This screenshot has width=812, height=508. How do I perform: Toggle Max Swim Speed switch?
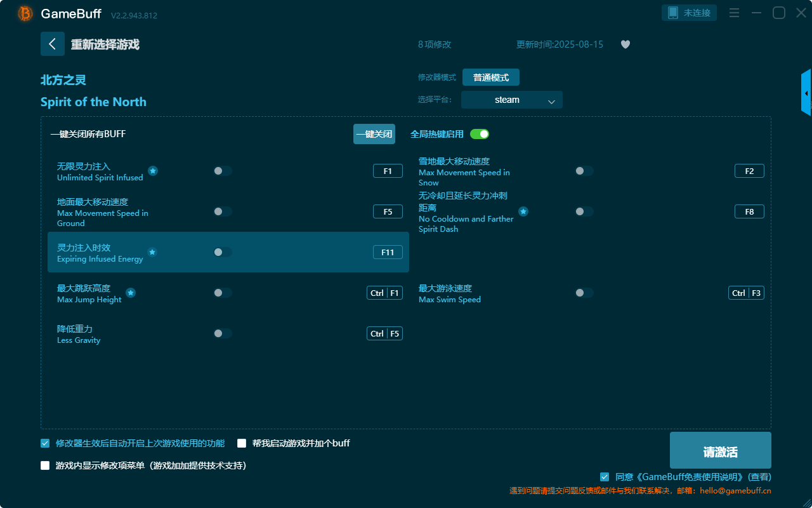tap(584, 293)
